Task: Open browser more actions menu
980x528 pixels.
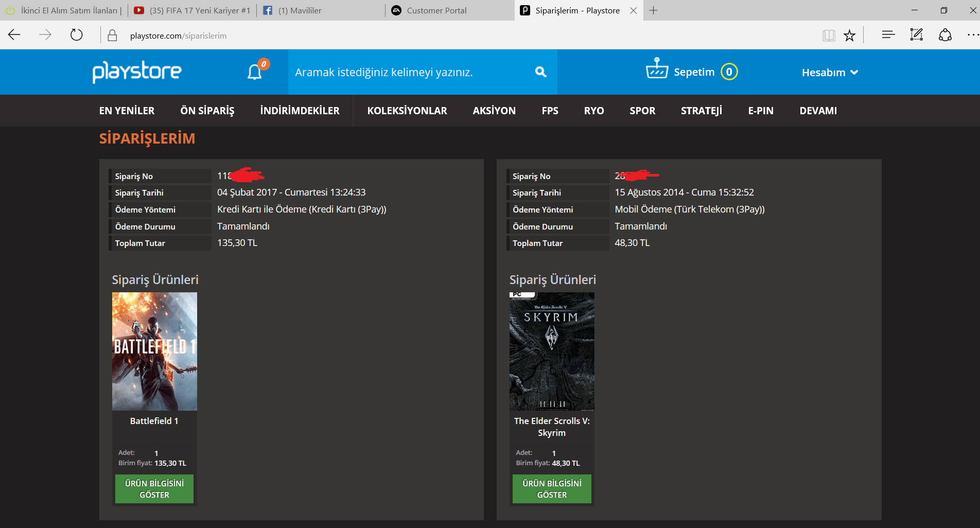Action: point(973,35)
